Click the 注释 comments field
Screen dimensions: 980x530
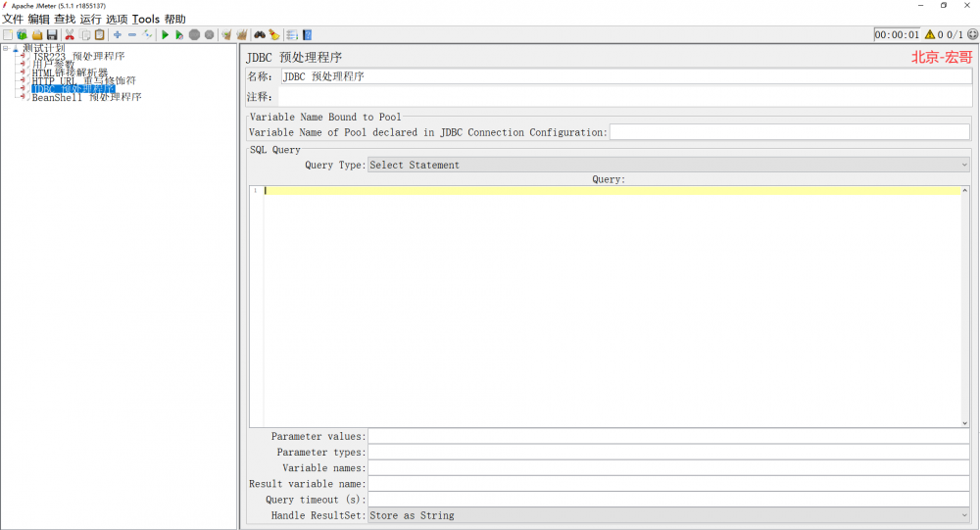pyautogui.click(x=625, y=97)
